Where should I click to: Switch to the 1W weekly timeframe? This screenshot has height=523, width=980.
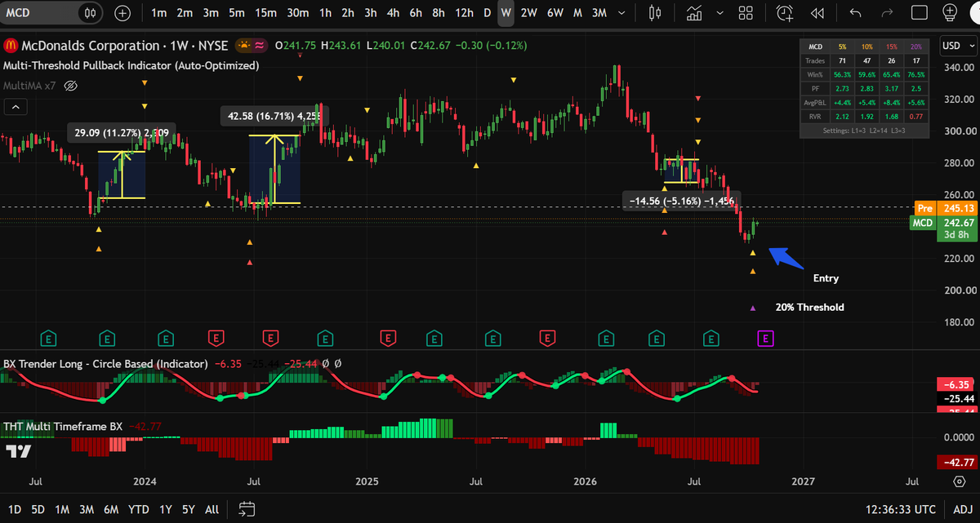click(506, 13)
